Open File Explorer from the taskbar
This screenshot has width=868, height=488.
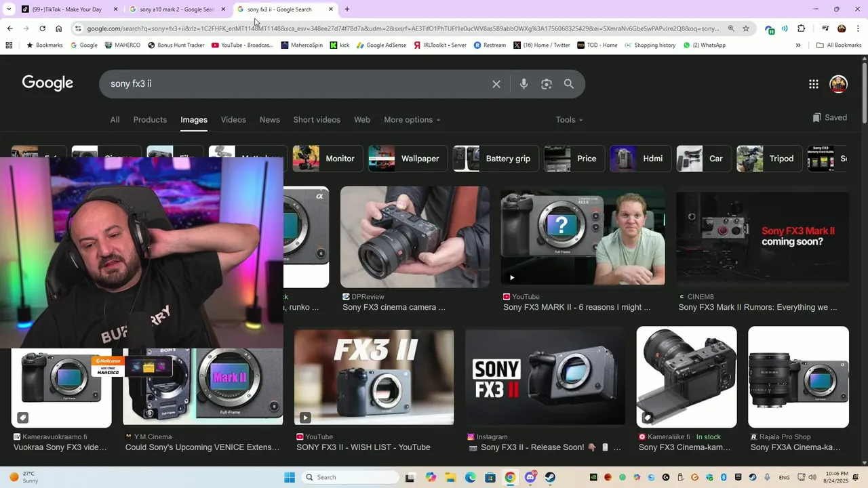click(x=450, y=477)
